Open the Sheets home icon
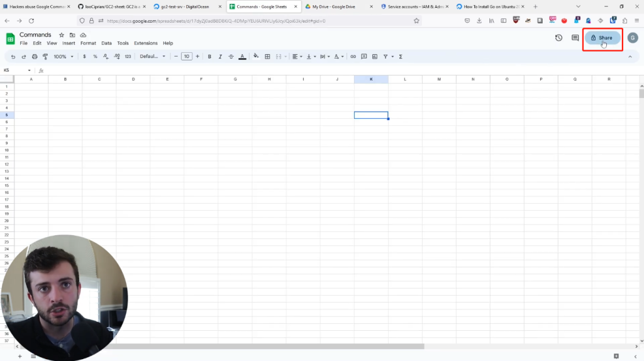This screenshot has width=644, height=361. pos(10,38)
